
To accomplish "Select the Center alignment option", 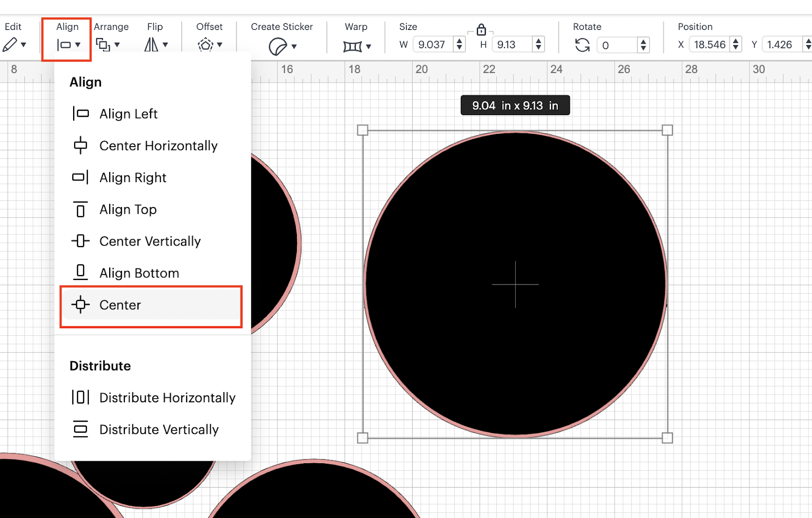I will [x=151, y=305].
